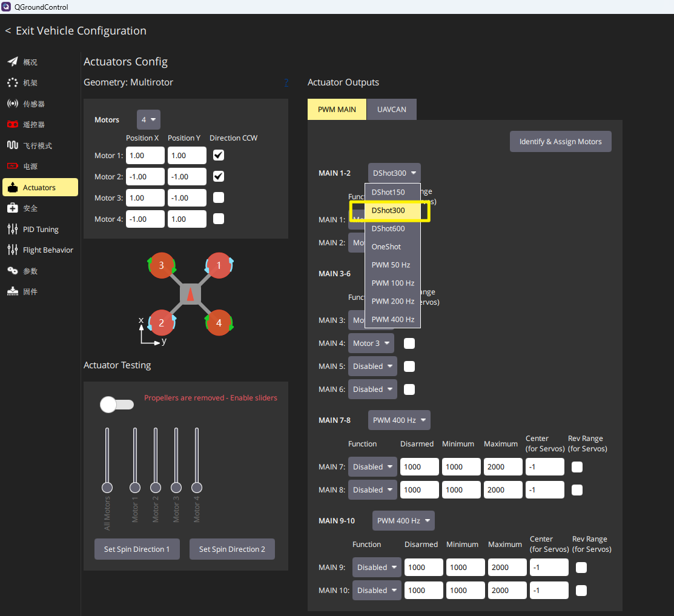Toggle Direction CCW checkbox for Motor 2
Viewport: 674px width, 616px height.
coord(219,176)
